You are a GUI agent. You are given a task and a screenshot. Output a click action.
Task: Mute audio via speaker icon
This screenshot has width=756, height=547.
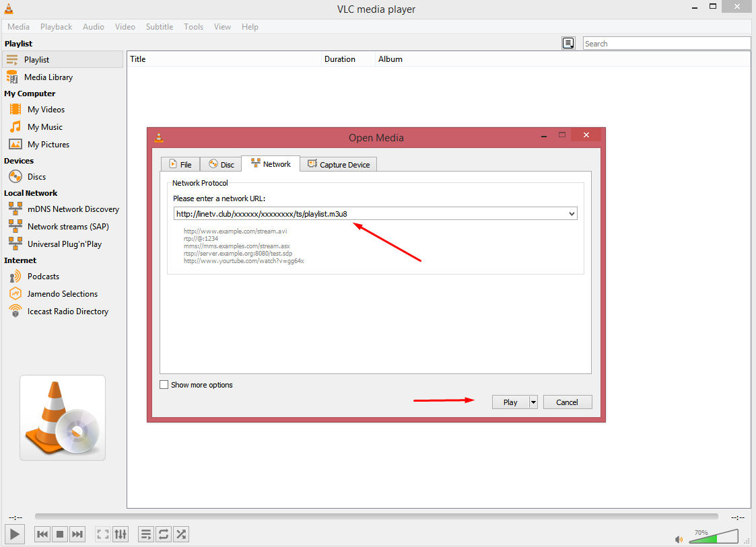(679, 540)
